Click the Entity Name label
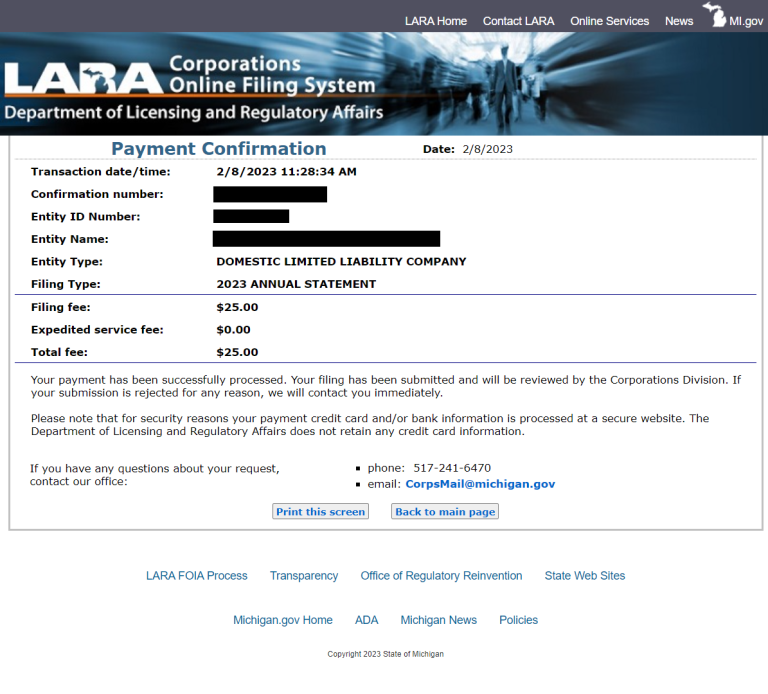 70,239
